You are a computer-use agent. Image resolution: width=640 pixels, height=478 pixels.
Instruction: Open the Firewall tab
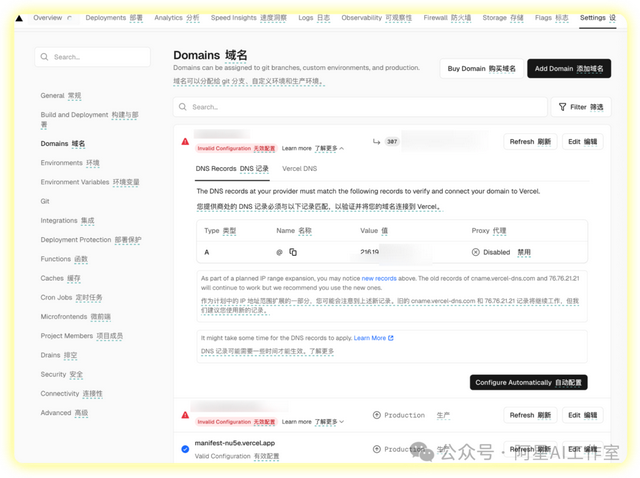pyautogui.click(x=447, y=18)
